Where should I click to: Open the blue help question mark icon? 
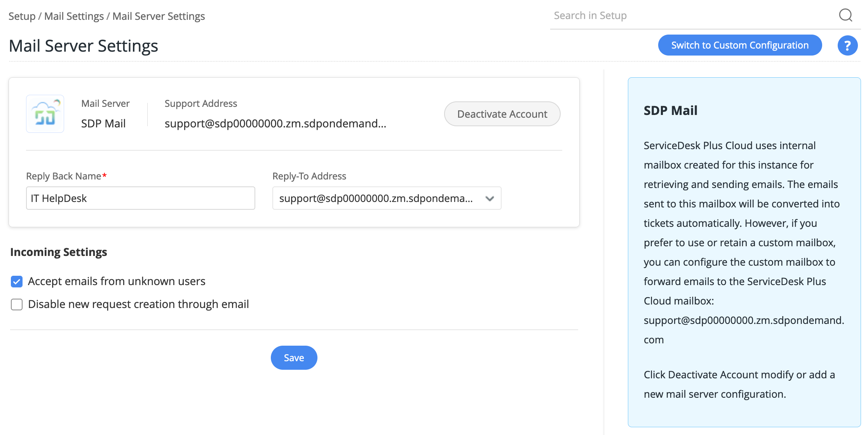(847, 45)
